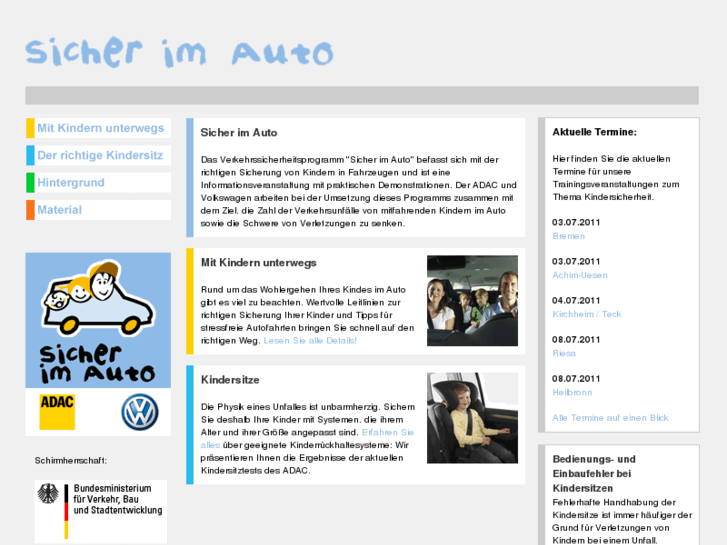Open the child in car seat photo

pyautogui.click(x=472, y=418)
